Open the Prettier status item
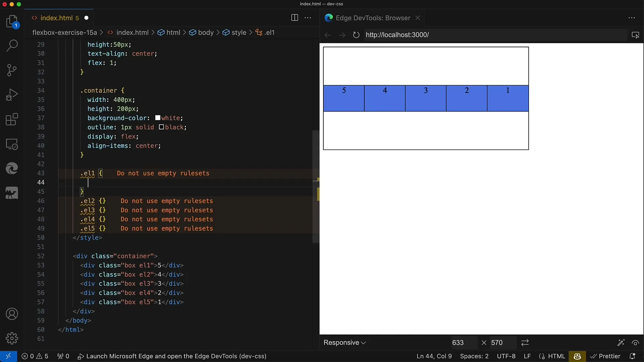Viewport: 644px width, 362px height. pos(605,356)
